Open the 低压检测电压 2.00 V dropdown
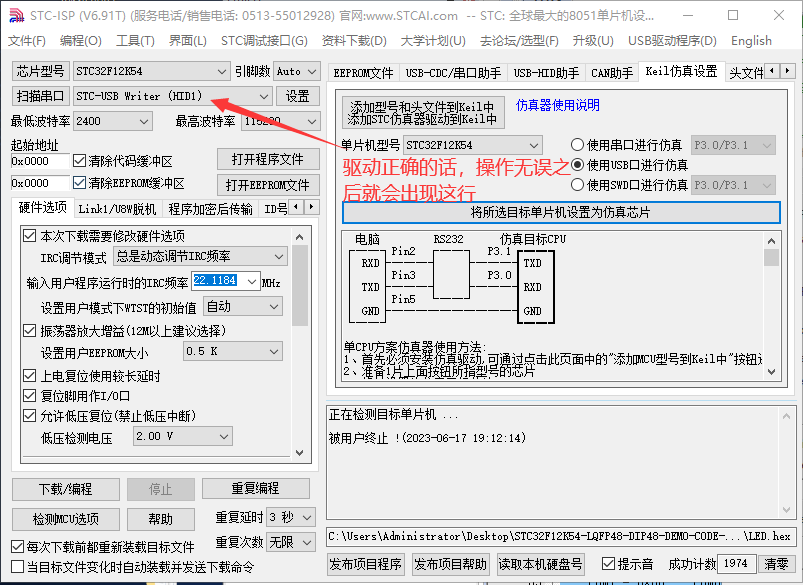 tap(183, 436)
